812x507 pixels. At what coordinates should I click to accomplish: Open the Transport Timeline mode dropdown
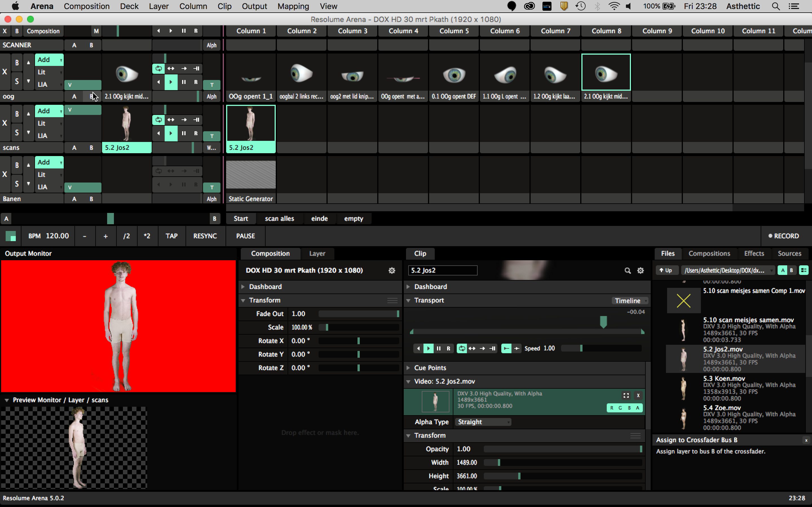tap(630, 301)
